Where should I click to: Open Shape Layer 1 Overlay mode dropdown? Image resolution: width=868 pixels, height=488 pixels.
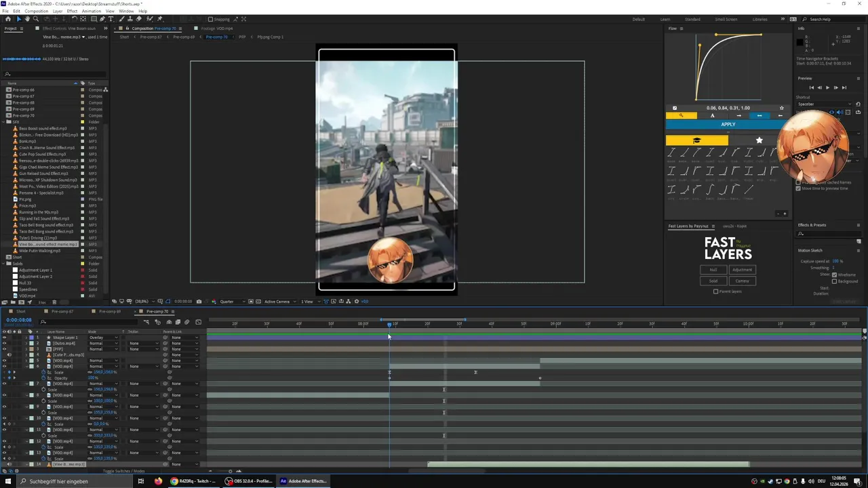tap(103, 338)
